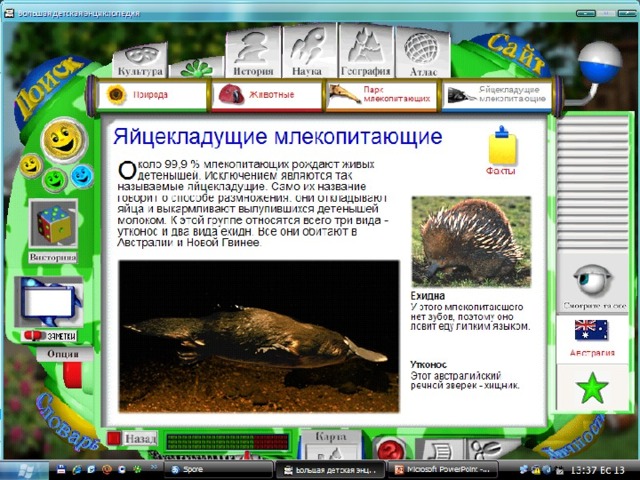Click the Викторина dice icon
This screenshot has width=640, height=480.
coord(53,224)
